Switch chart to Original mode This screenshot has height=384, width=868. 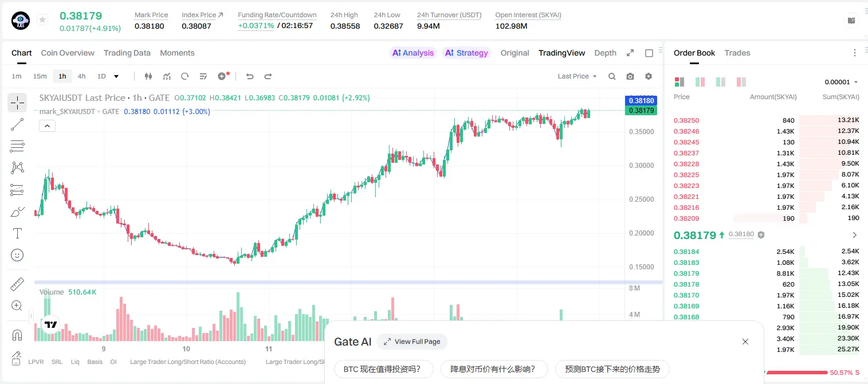pyautogui.click(x=515, y=53)
